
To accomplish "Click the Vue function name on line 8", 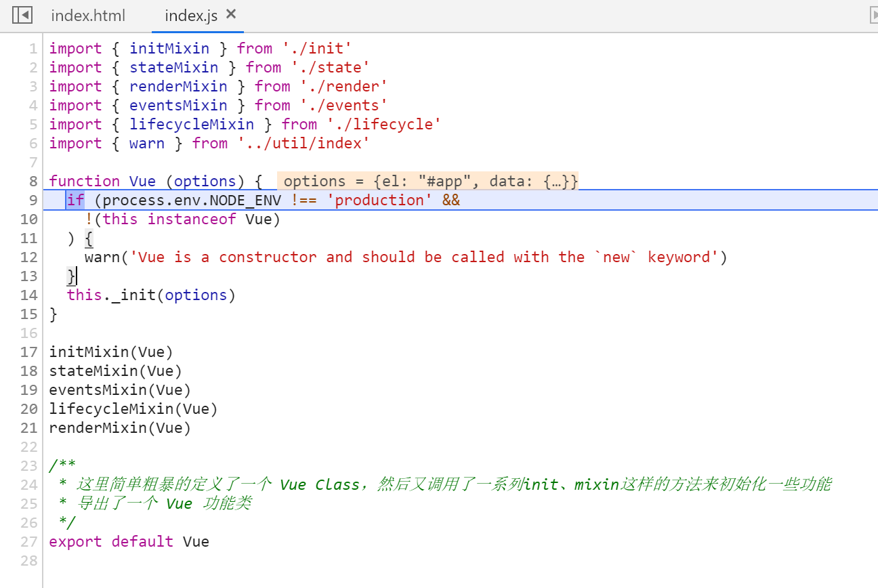I will click(x=142, y=182).
